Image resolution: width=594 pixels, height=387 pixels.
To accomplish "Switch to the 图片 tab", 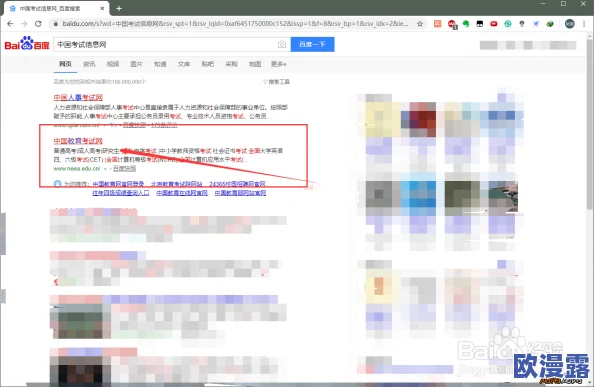I will [x=136, y=64].
